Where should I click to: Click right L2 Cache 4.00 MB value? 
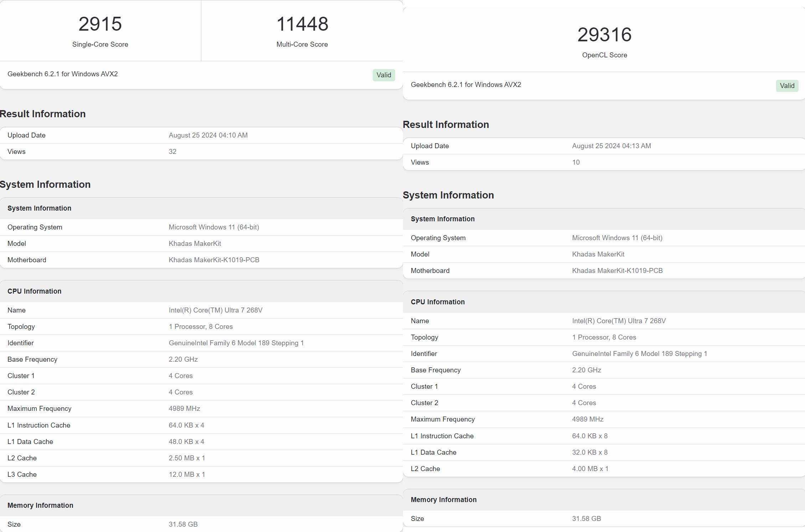(x=590, y=469)
